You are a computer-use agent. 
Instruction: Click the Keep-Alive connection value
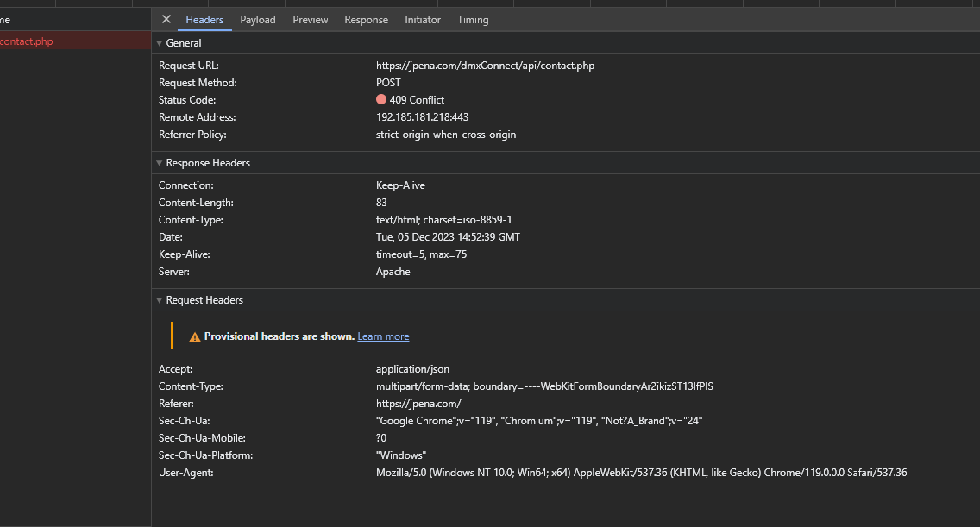[x=400, y=185]
